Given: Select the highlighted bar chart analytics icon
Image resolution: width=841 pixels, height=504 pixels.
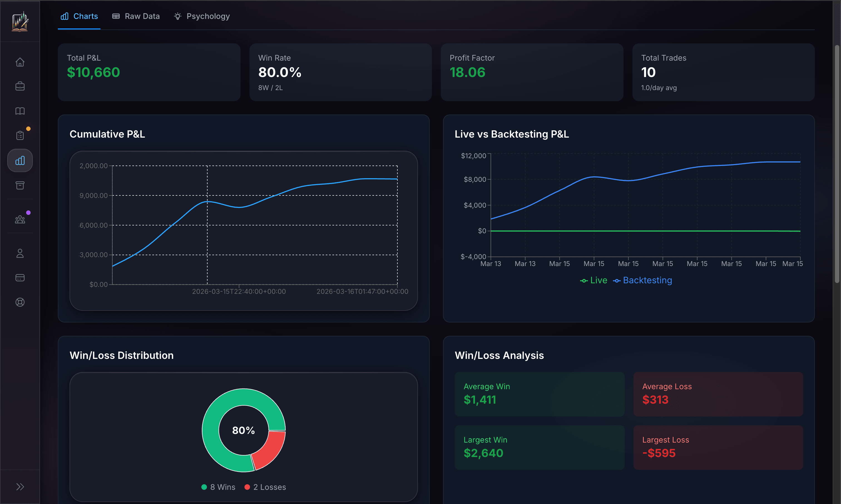Looking at the screenshot, I should [x=20, y=160].
